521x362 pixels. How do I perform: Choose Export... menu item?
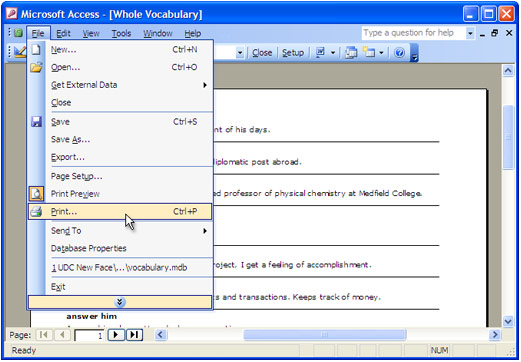[x=120, y=157]
